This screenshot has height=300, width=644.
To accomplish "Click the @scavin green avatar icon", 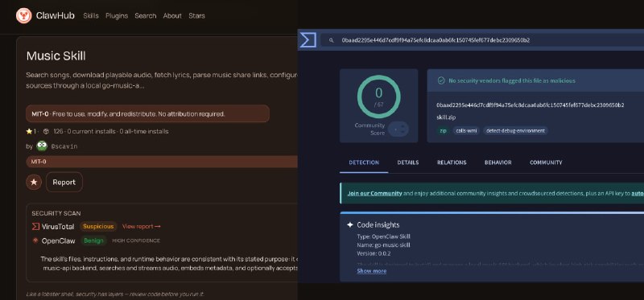I will click(x=42, y=146).
